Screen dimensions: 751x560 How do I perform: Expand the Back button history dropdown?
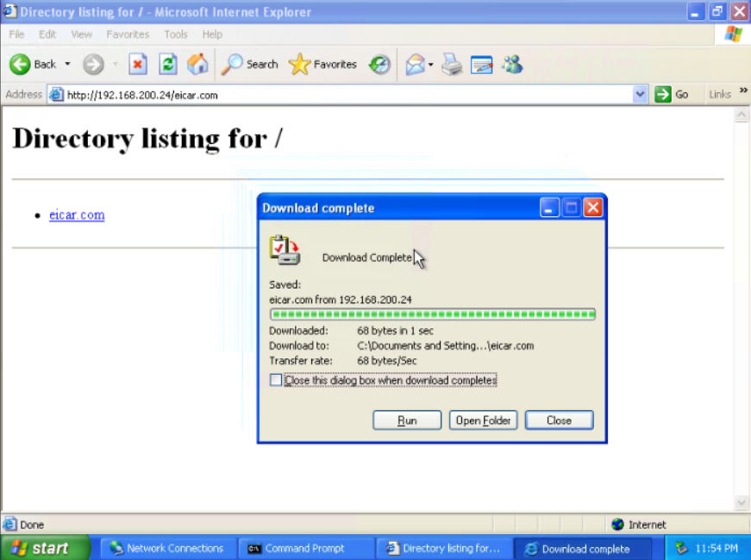[67, 64]
